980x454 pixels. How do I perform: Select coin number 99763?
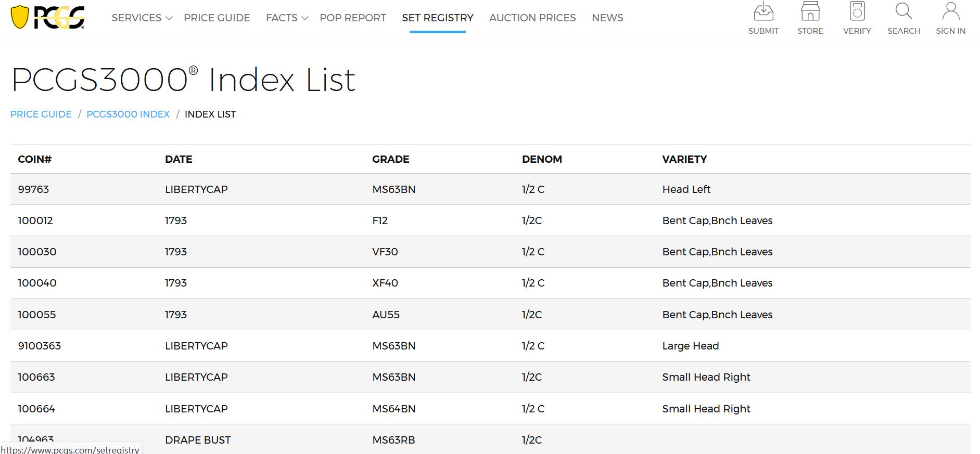[33, 189]
